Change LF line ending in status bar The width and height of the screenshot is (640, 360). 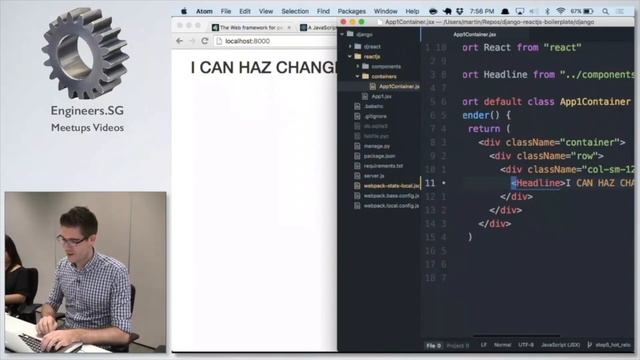point(483,345)
